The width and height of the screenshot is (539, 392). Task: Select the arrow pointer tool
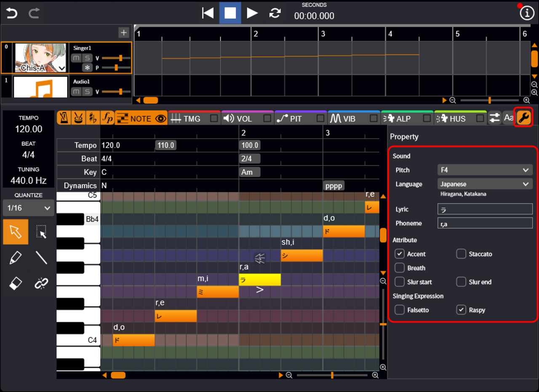tap(16, 232)
